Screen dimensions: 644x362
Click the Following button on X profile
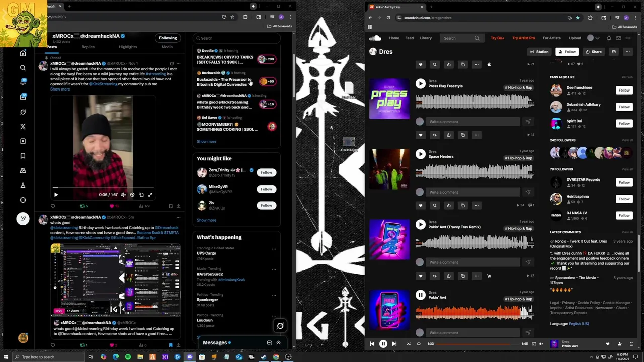[168, 38]
